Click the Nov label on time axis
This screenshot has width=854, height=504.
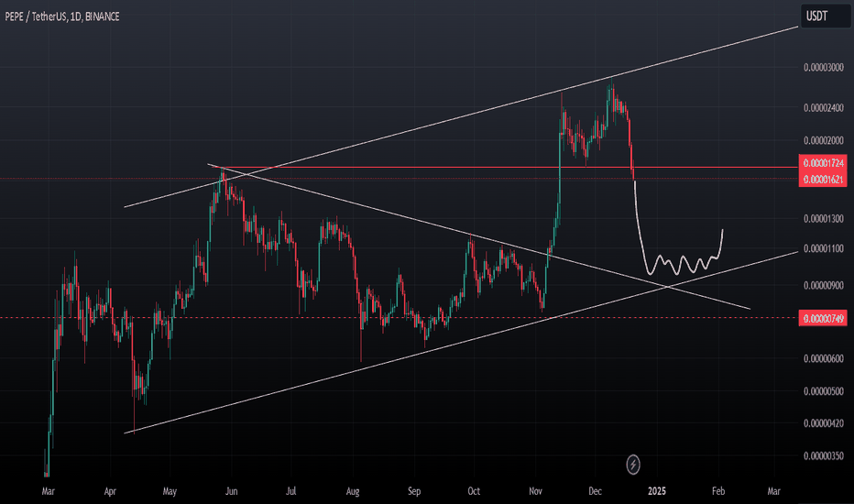click(x=535, y=491)
